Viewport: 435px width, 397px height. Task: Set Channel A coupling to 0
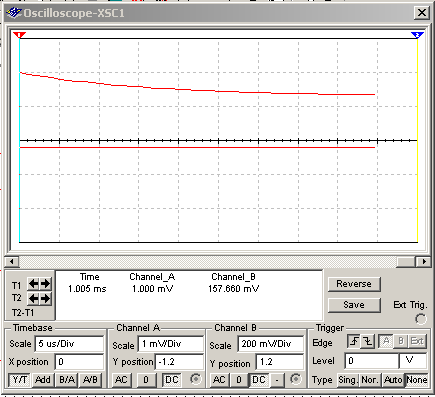(x=146, y=380)
